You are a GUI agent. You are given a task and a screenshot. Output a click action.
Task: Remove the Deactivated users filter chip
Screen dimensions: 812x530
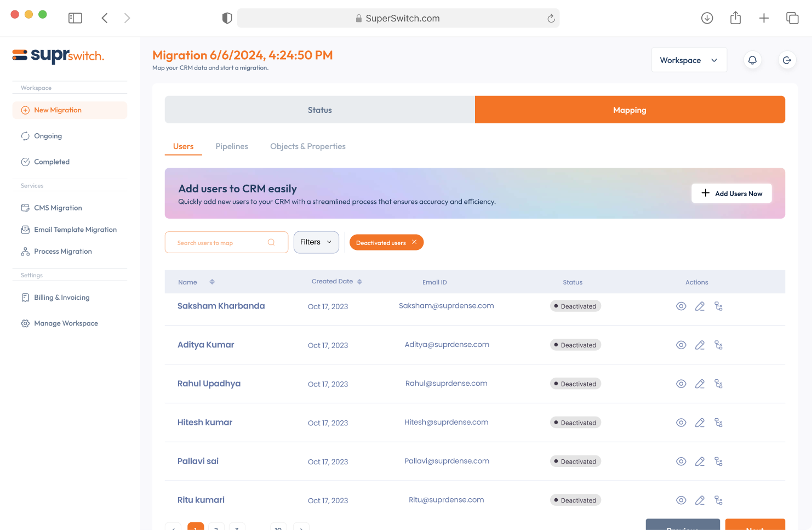[x=414, y=242]
